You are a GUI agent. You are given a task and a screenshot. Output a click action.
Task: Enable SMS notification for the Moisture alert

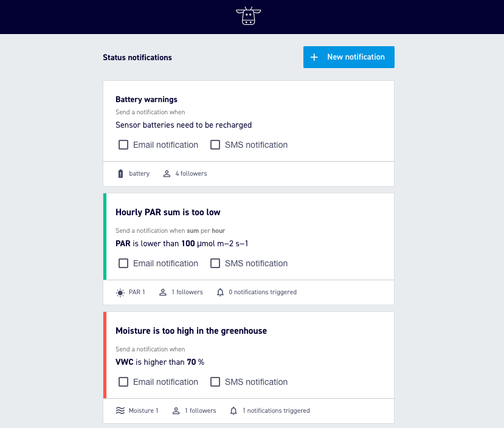coord(215,382)
